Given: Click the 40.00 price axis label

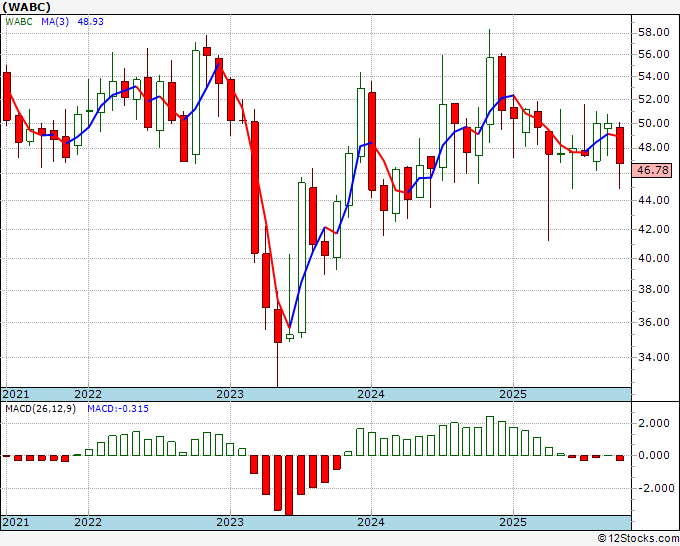Looking at the screenshot, I should (x=653, y=258).
